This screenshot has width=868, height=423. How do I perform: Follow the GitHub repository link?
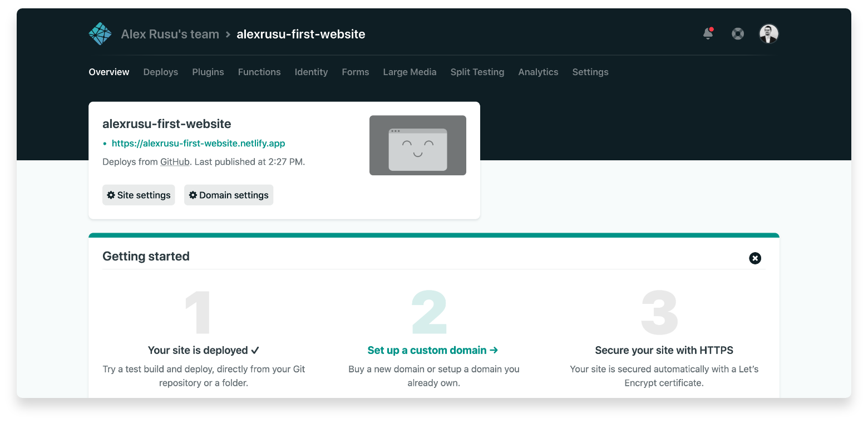pos(175,162)
